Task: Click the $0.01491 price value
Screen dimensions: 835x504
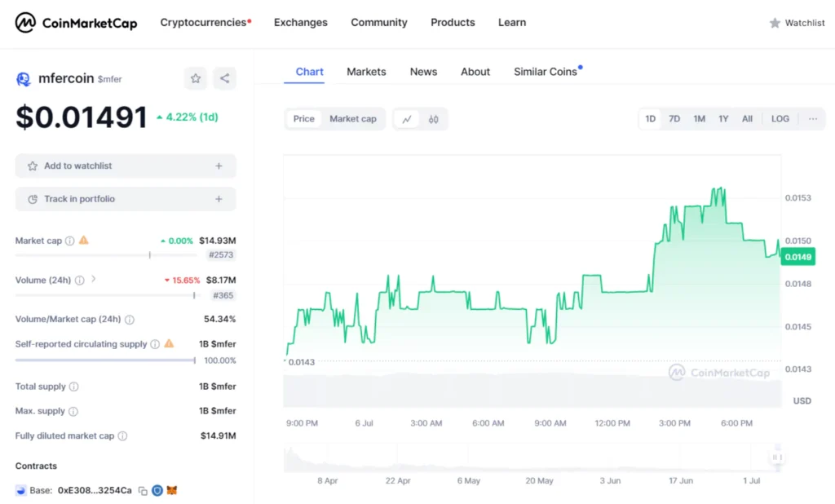Action: [82, 117]
